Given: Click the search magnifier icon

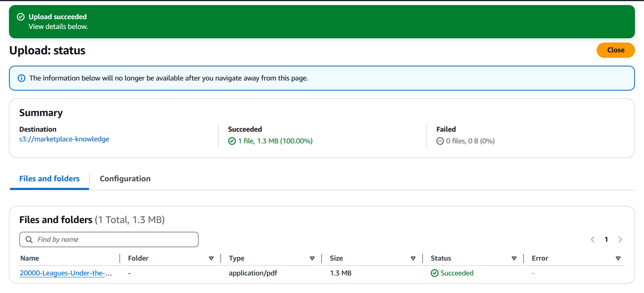Looking at the screenshot, I should click(29, 239).
